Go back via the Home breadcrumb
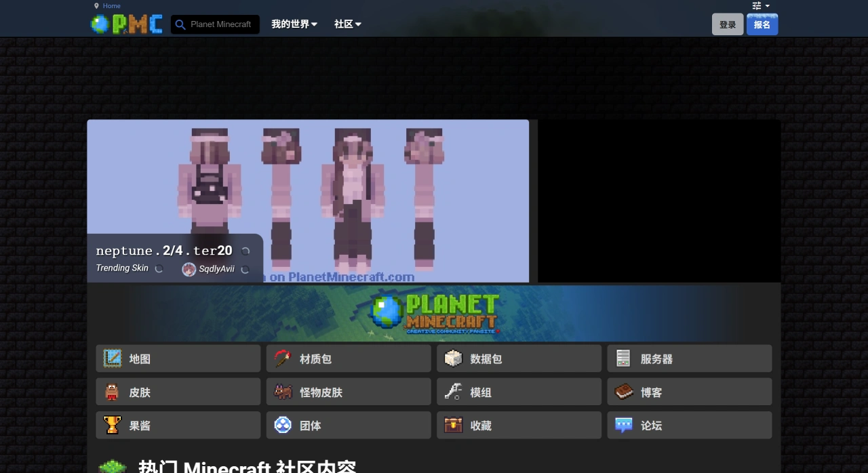Viewport: 868px width, 473px height. (x=111, y=5)
